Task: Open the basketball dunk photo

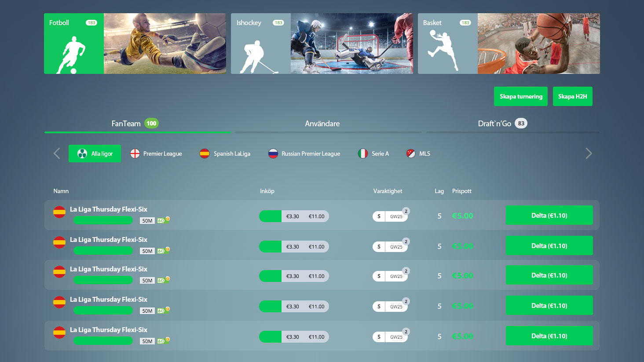Action: [x=539, y=44]
